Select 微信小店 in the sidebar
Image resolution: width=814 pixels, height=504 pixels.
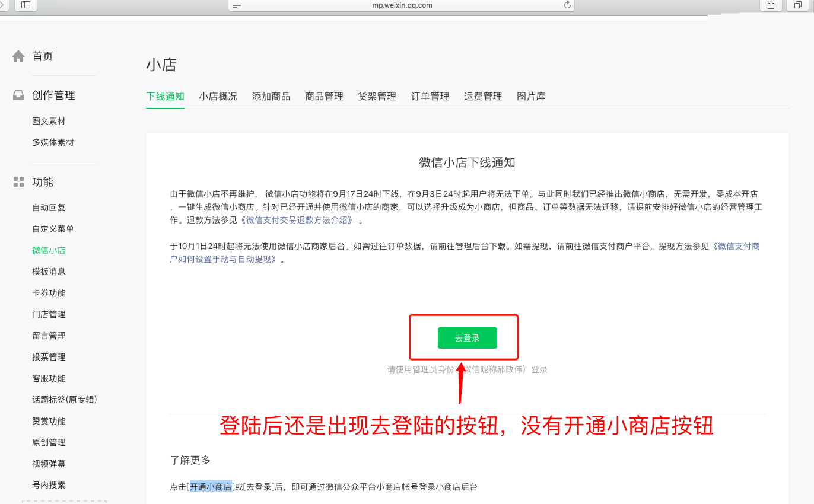(49, 250)
